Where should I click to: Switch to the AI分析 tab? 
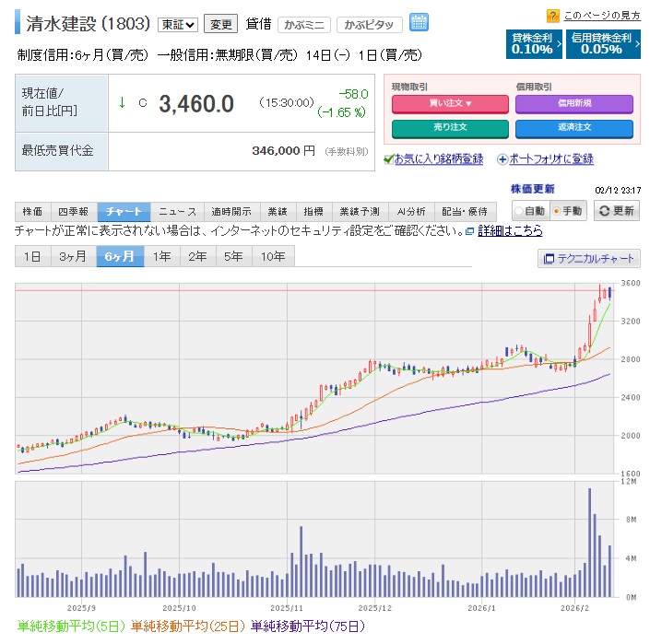click(411, 212)
